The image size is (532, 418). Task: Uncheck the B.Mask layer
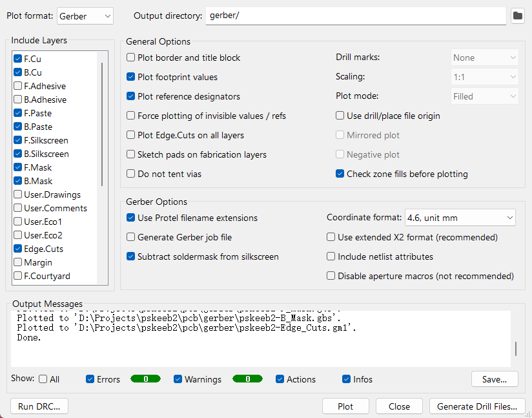18,181
